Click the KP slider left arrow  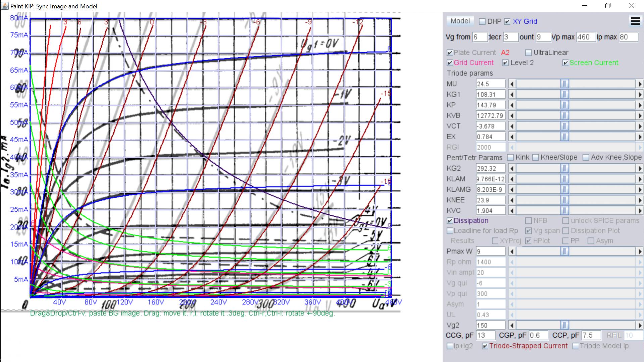pos(512,105)
